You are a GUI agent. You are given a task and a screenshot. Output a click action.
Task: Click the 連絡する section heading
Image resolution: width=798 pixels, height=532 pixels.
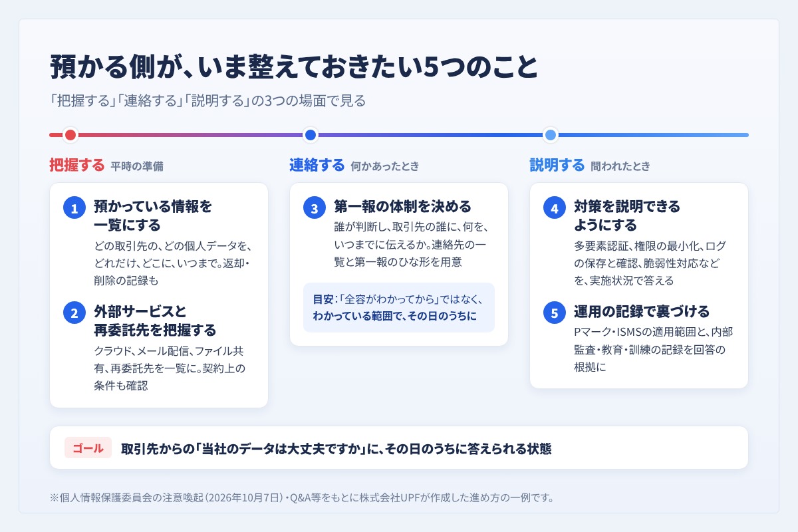(x=317, y=165)
